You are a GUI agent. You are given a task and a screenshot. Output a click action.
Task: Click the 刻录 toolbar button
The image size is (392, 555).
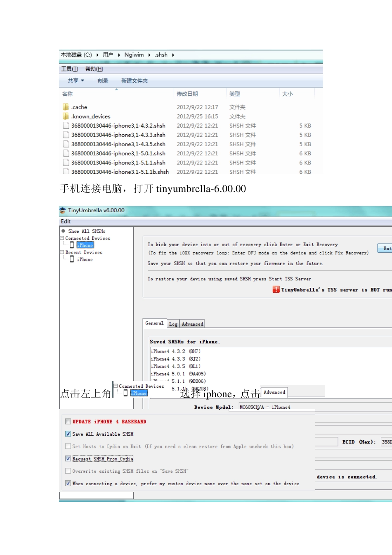pyautogui.click(x=103, y=81)
